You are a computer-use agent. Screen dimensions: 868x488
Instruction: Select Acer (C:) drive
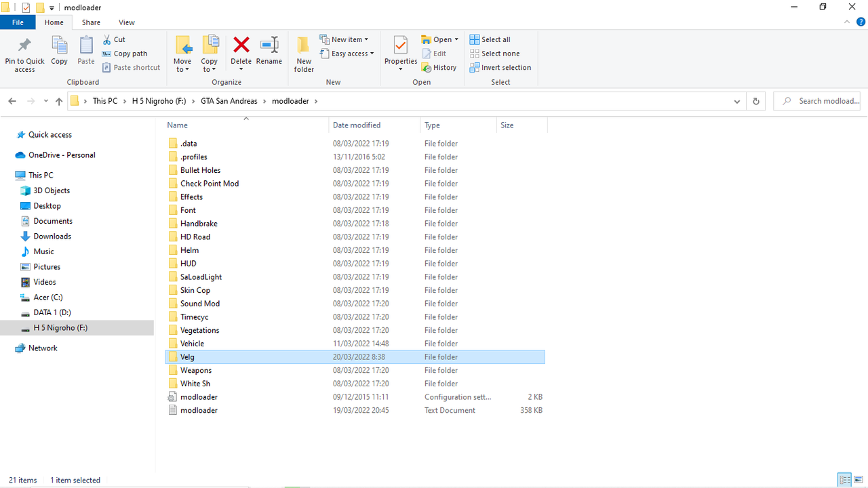pyautogui.click(x=48, y=298)
